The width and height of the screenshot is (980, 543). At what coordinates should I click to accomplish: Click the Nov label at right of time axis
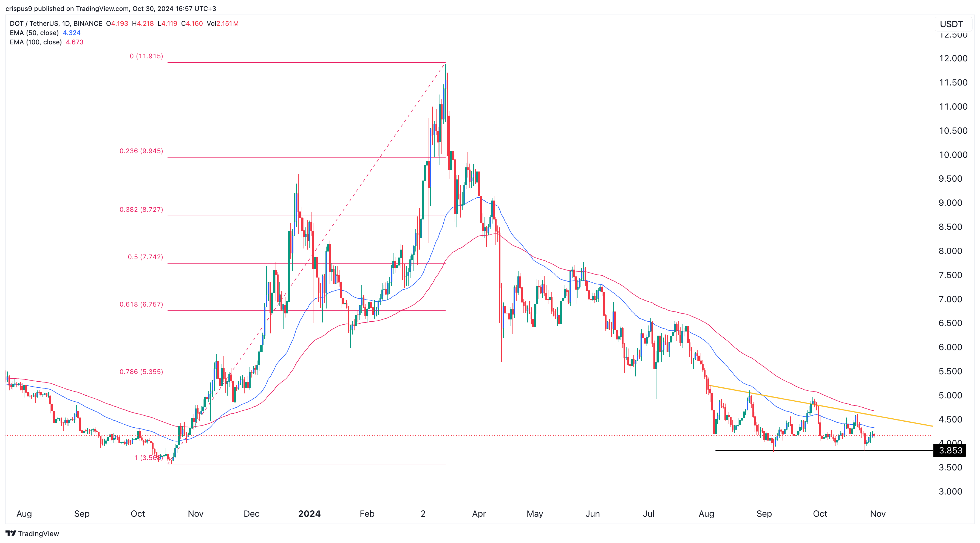coord(878,514)
